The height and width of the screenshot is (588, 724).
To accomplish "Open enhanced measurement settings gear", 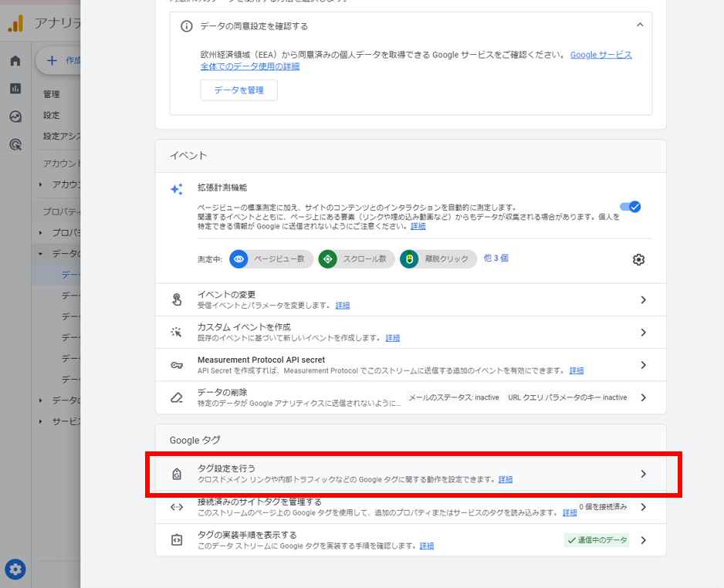I will [x=638, y=259].
